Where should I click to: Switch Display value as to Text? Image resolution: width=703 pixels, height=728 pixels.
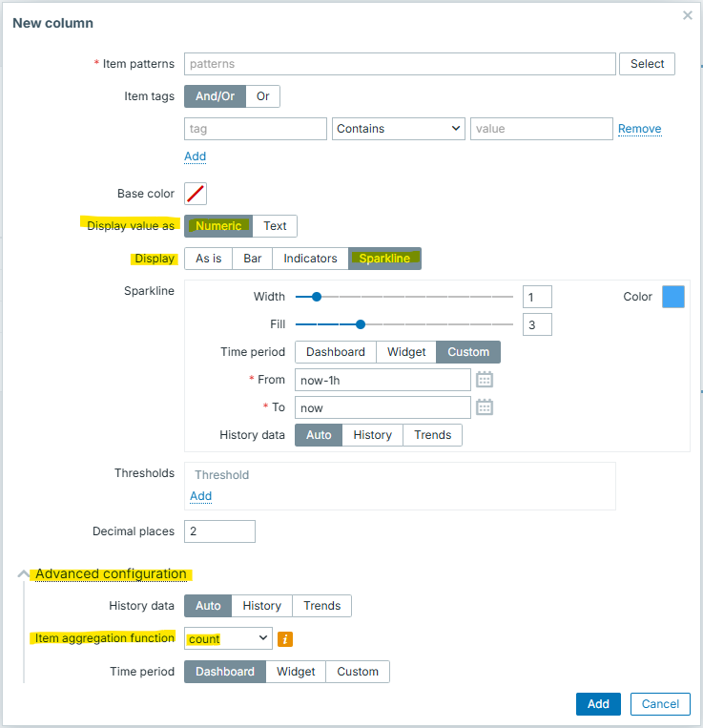click(275, 226)
